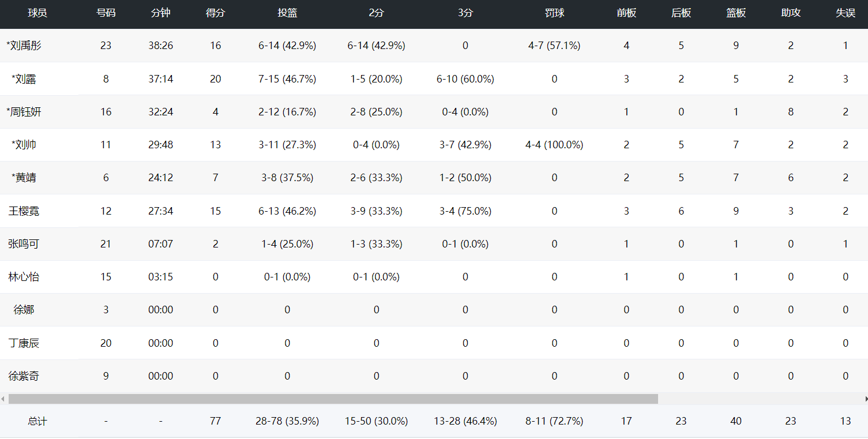Sort by the 得分 column header
Image resolution: width=868 pixels, height=439 pixels.
(x=215, y=13)
